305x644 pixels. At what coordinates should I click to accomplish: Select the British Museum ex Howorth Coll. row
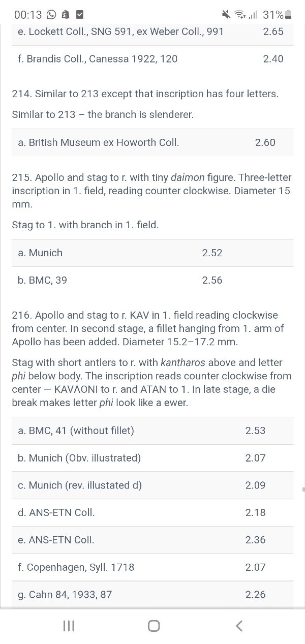point(152,142)
